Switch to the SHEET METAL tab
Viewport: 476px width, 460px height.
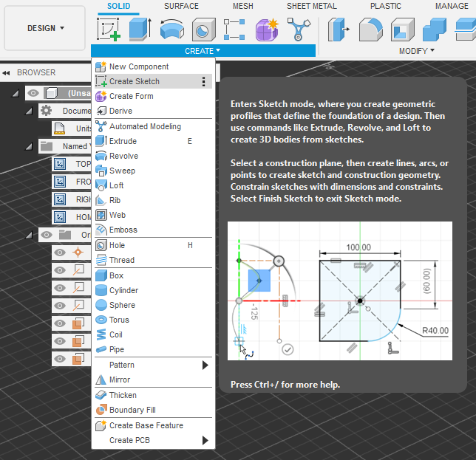(313, 6)
